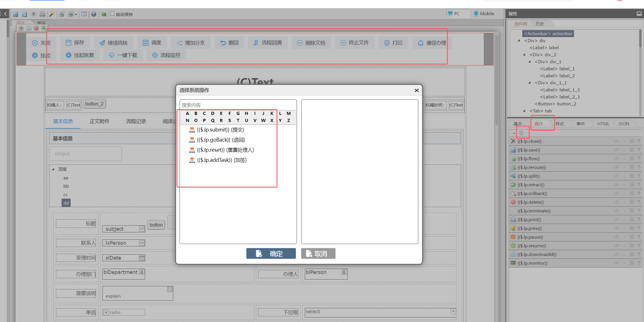Collapse the <Tab> tab tree node
Viewport: 644px width, 322px height.
[x=524, y=111]
